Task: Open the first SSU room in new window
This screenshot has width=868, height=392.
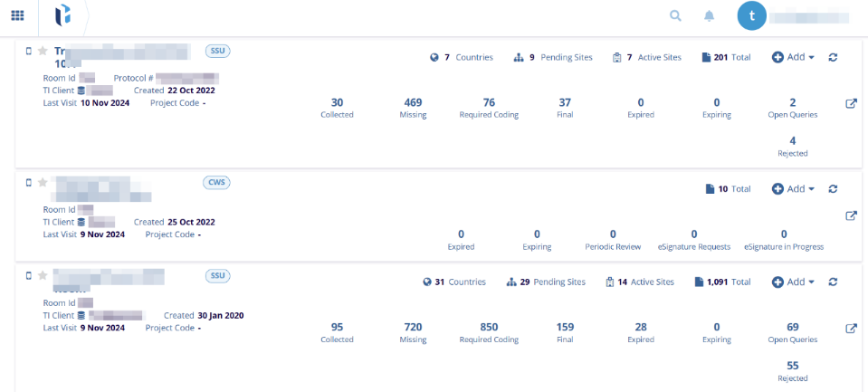Action: (851, 103)
